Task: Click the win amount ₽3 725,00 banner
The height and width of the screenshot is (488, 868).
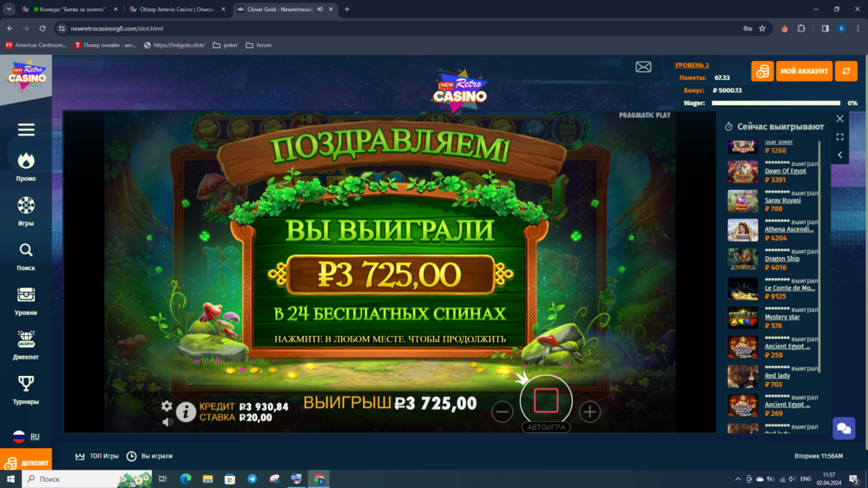Action: pos(390,274)
